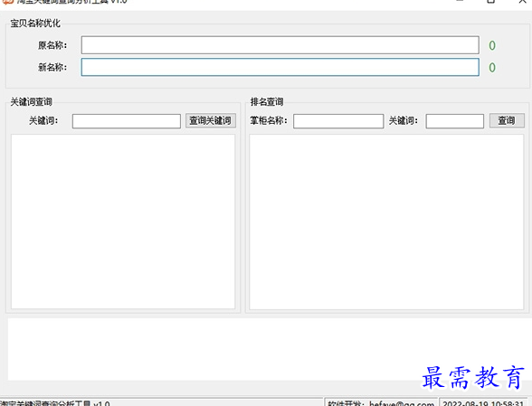Click the 原名称 character counter 0

(492, 45)
